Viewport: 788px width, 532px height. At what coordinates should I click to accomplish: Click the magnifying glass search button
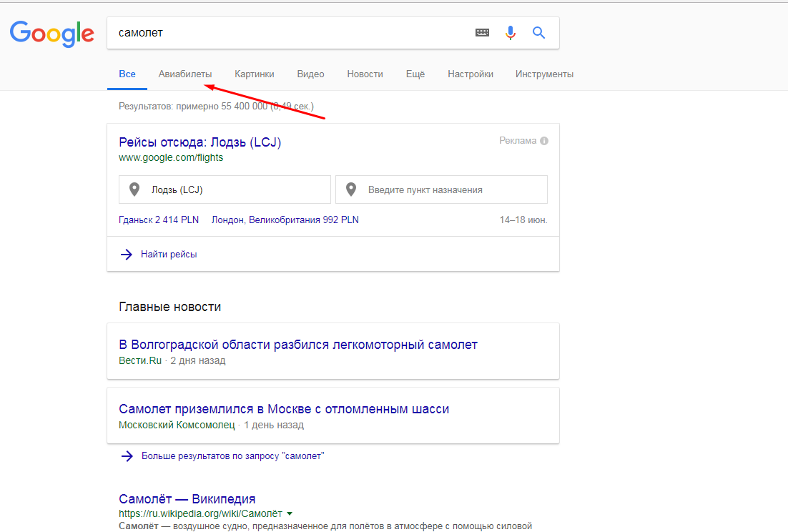point(538,33)
